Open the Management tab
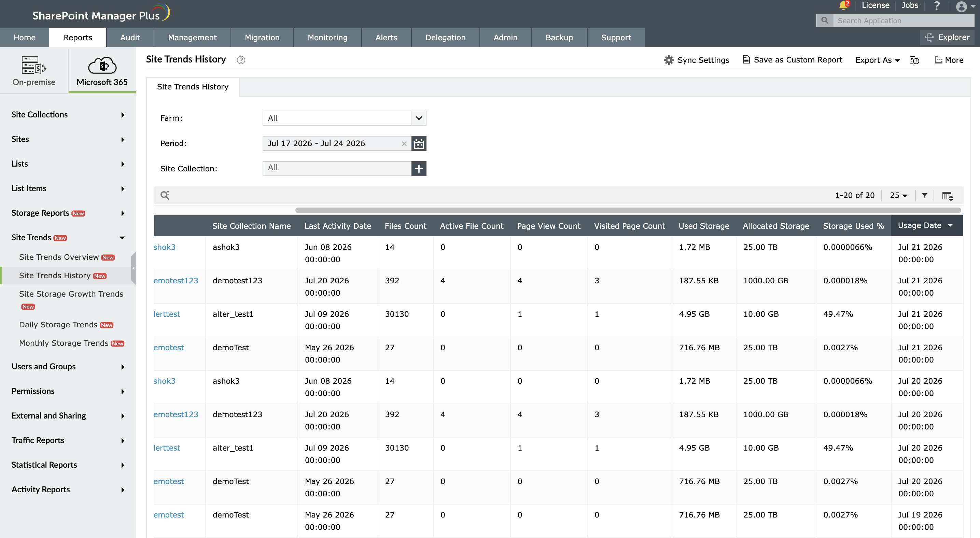 point(192,37)
